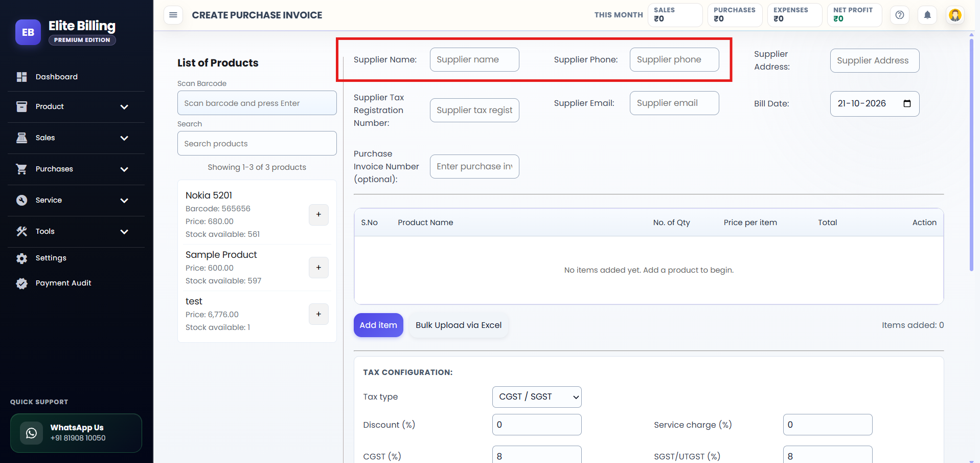Open the Purchases menu item
The height and width of the screenshot is (463, 980).
tap(76, 169)
